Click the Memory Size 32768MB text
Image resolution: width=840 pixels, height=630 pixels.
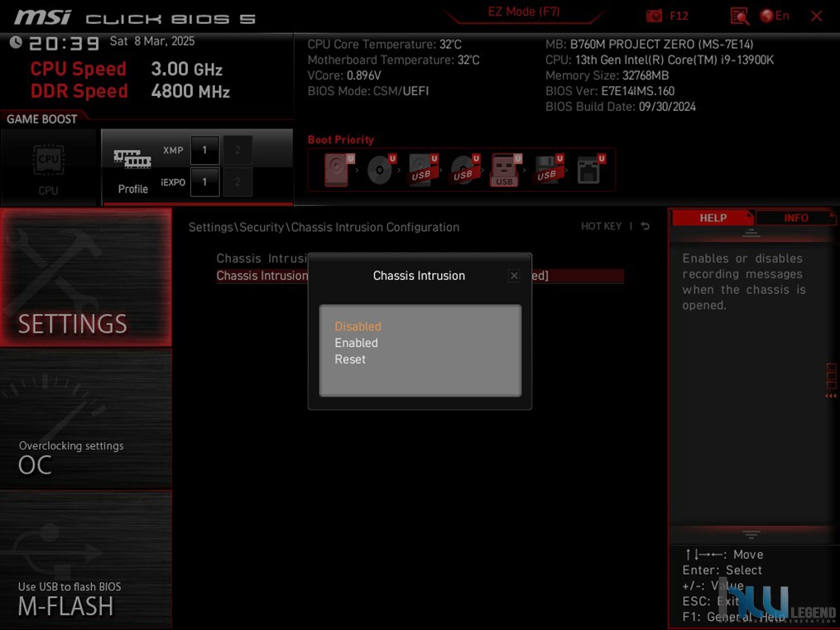click(x=607, y=75)
